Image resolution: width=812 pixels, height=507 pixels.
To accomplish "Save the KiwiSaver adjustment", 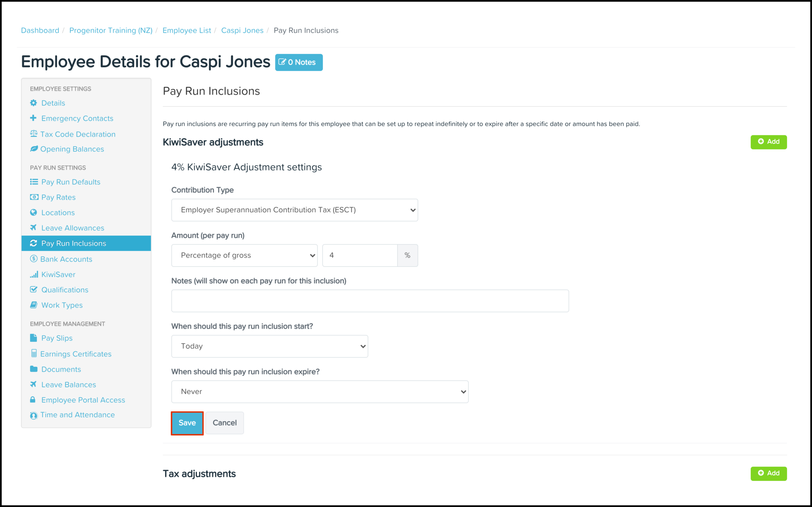I will click(x=187, y=423).
